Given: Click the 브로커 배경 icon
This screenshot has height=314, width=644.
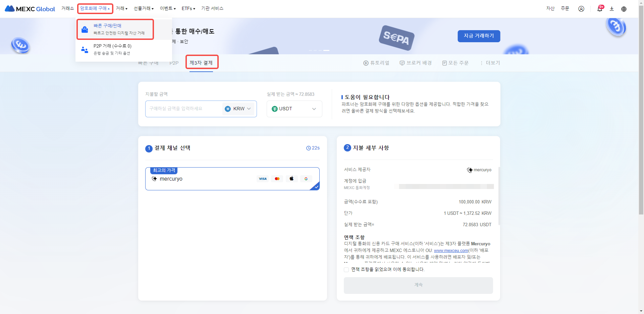Looking at the screenshot, I should pos(402,63).
